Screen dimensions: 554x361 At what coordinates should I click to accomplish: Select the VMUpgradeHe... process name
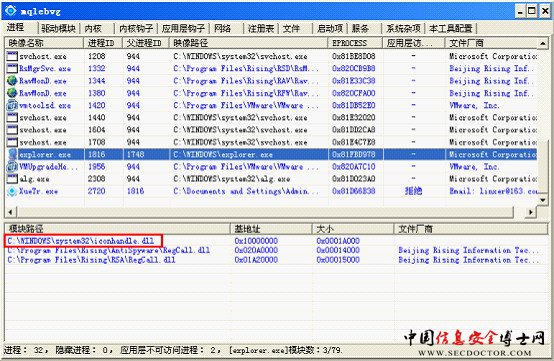[48, 167]
